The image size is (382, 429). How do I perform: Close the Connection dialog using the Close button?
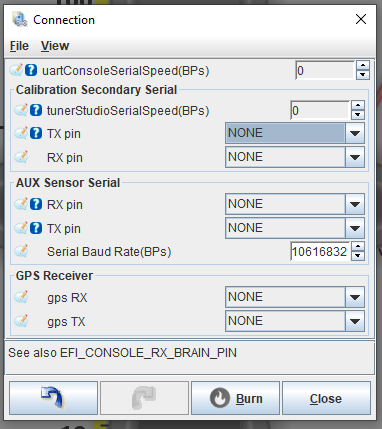point(326,398)
